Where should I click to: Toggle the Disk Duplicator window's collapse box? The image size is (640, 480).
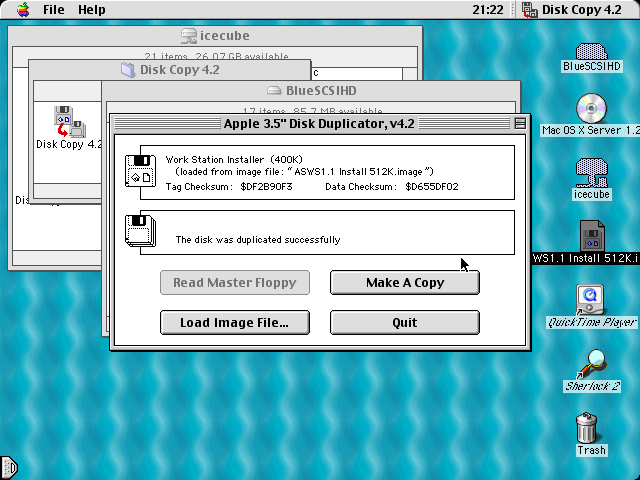coord(520,123)
